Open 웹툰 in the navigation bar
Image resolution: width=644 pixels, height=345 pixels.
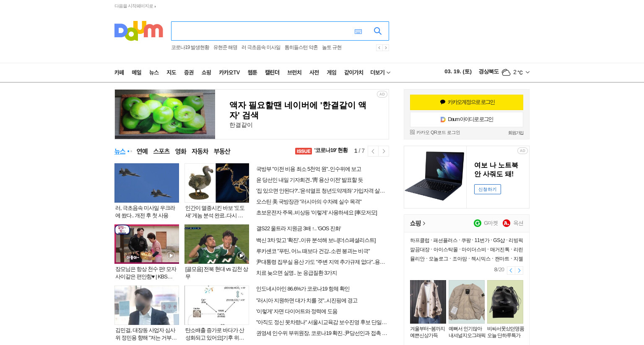coord(252,72)
